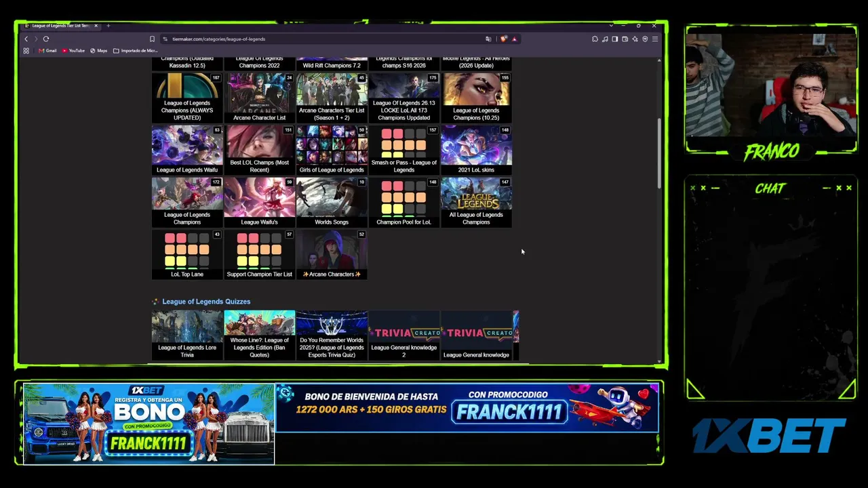Click the Mobile Legends - All Heroes (2026 Update) label
The width and height of the screenshot is (868, 488).
point(476,62)
